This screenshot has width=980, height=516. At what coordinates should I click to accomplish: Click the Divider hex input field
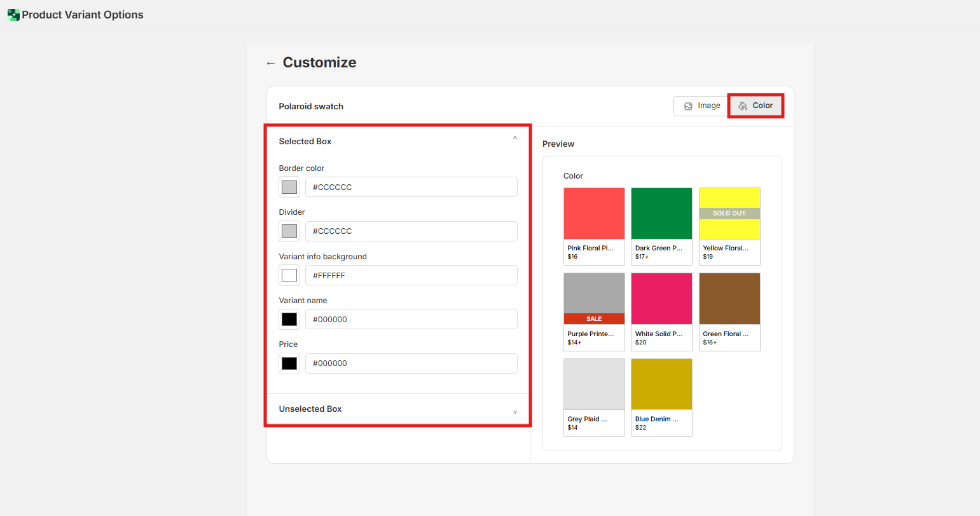pyautogui.click(x=411, y=231)
